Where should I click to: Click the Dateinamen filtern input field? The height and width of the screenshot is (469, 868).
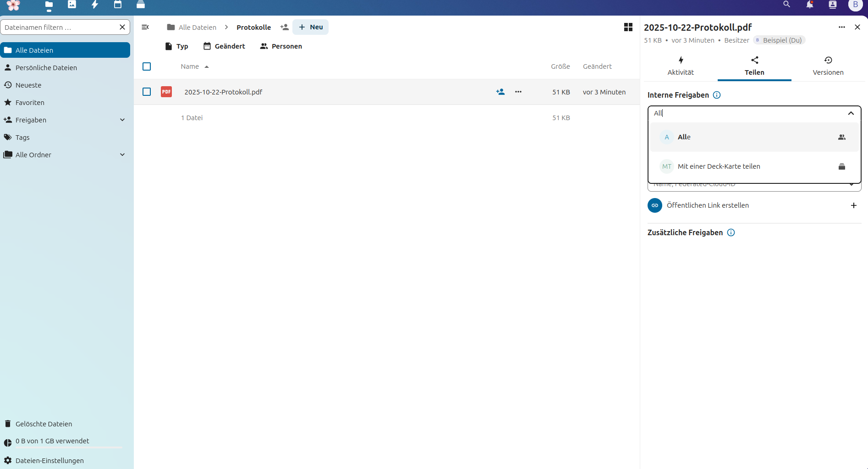click(60, 28)
